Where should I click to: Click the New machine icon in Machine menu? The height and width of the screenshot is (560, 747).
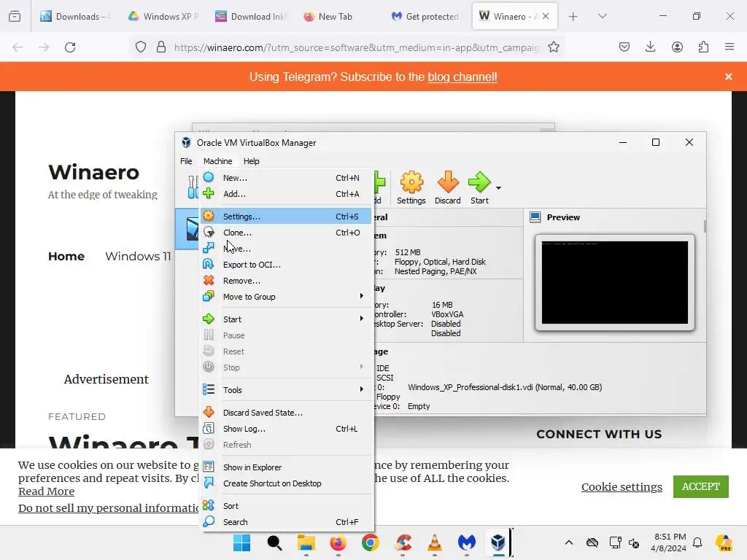[x=209, y=178]
